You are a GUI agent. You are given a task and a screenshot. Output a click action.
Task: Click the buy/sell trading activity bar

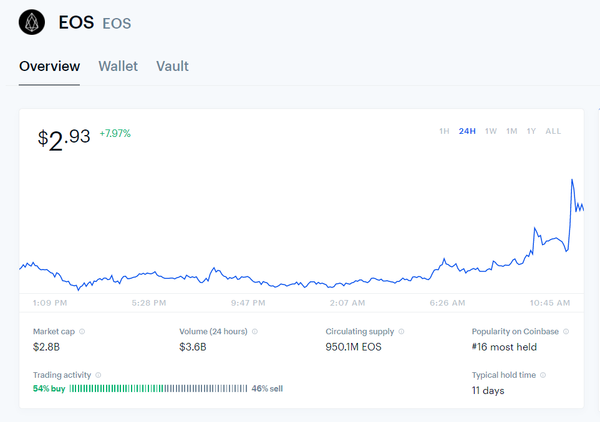point(158,388)
